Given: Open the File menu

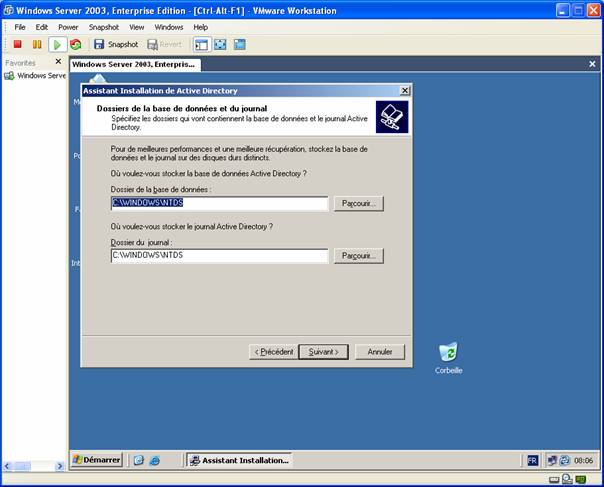Looking at the screenshot, I should (x=20, y=27).
